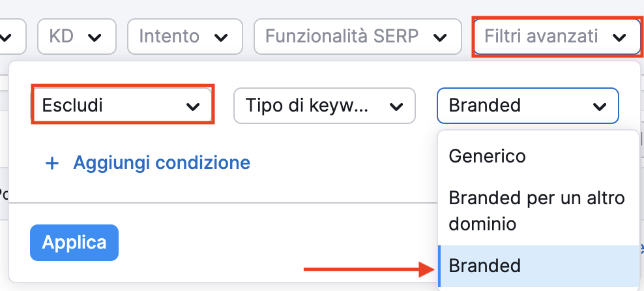The height and width of the screenshot is (291, 644).
Task: Click the chevron in the Branded combo box
Action: [x=598, y=106]
